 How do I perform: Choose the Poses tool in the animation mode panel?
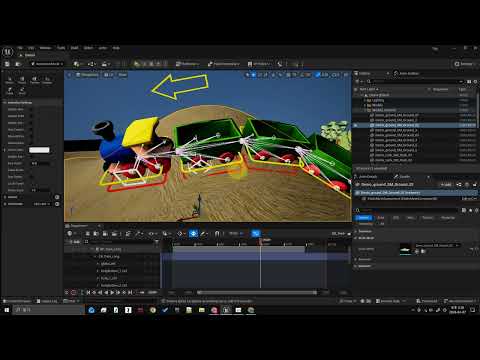click(22, 80)
